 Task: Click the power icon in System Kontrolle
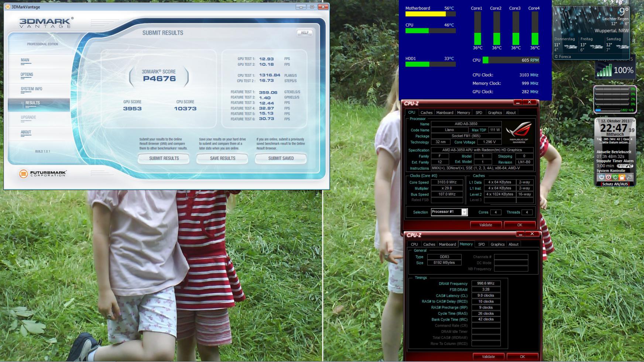point(602,177)
